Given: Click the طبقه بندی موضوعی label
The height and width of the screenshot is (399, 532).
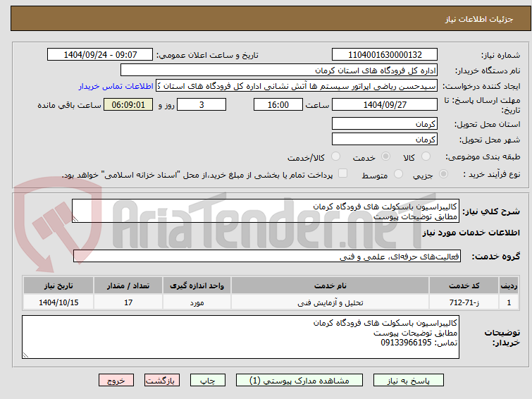Looking at the screenshot, I should coord(483,156).
